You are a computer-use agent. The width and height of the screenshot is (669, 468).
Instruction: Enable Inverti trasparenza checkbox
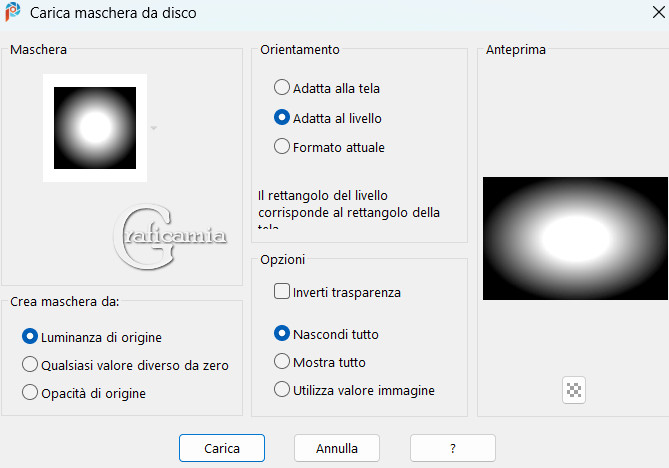tap(282, 292)
